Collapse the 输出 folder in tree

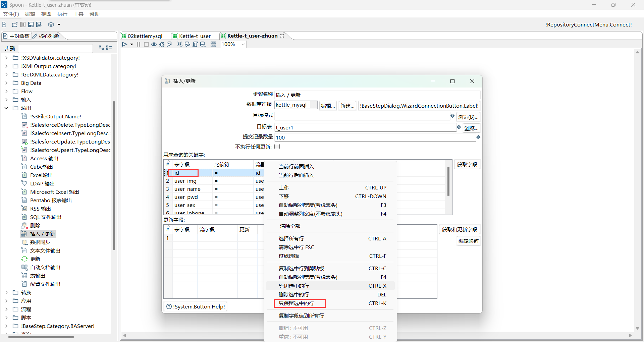click(6, 108)
